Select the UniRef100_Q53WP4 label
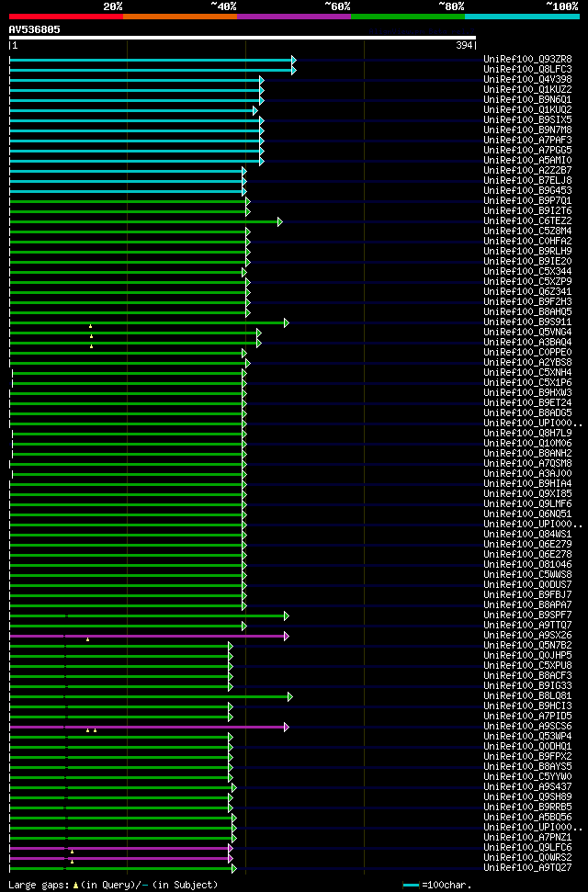 [527, 737]
